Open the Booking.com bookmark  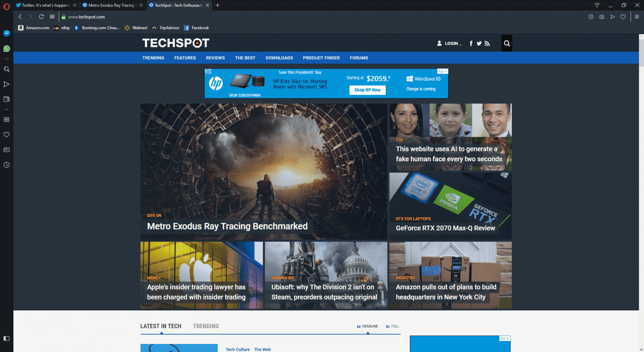(97, 28)
